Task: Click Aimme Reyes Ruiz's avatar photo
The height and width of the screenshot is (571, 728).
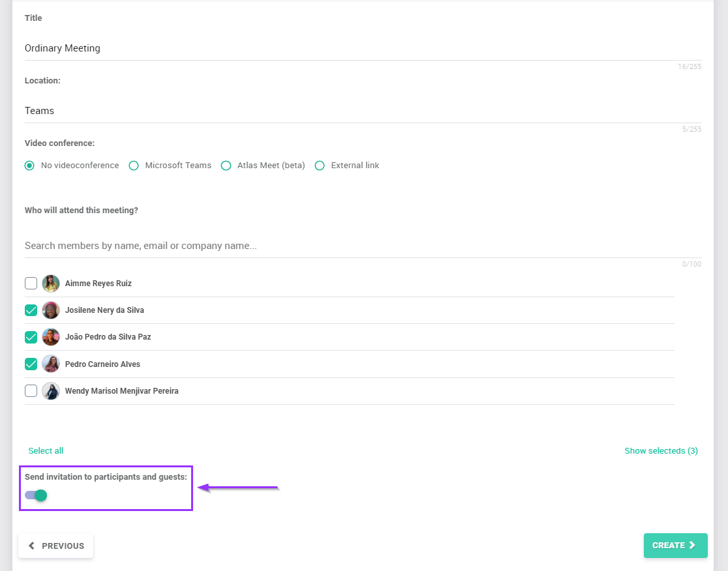Action: tap(51, 284)
